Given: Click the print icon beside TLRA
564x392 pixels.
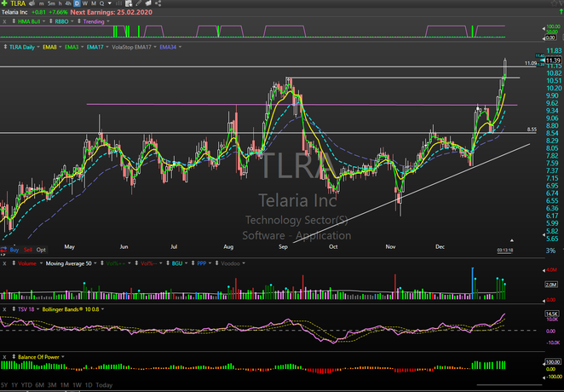Looking at the screenshot, I should tap(32, 3).
